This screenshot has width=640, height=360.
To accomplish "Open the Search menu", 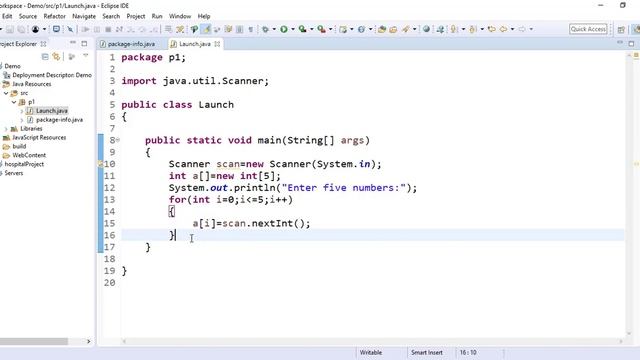I will (111, 16).
